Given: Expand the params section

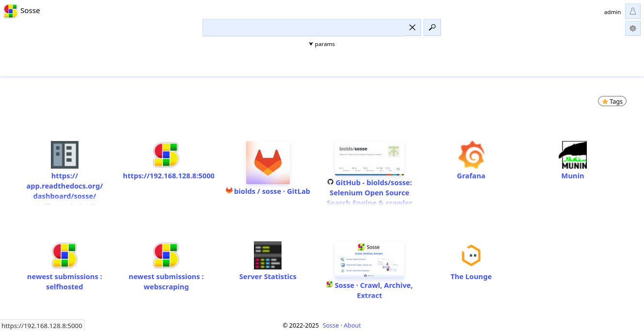Looking at the screenshot, I should 322,44.
